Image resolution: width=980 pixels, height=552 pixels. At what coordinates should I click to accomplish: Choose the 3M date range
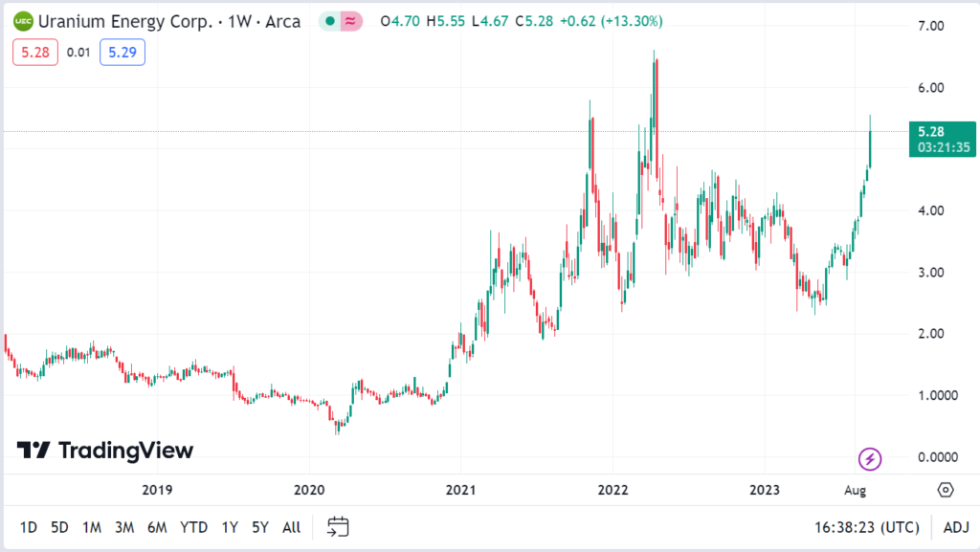tap(123, 527)
